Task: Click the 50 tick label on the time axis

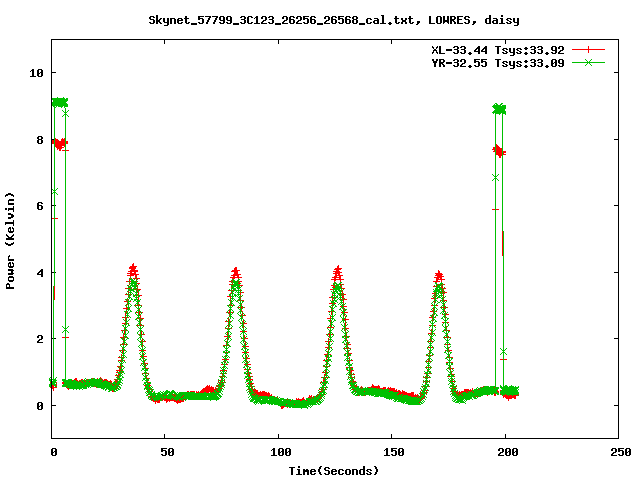Action: pos(166,452)
